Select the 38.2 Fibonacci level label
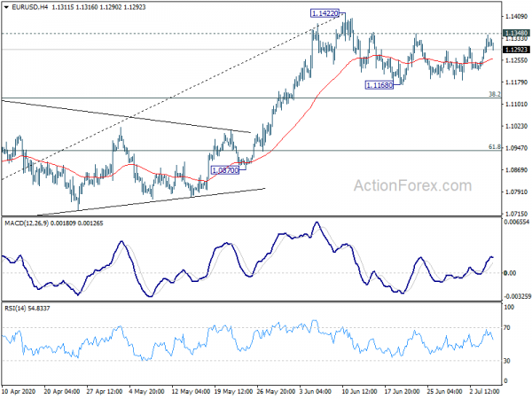This screenshot has height=399, width=532. click(495, 94)
